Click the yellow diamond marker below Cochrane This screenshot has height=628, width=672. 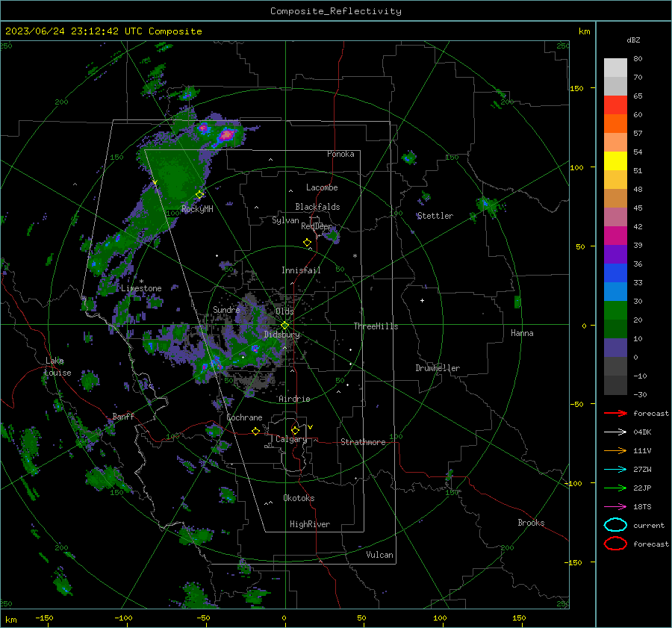click(255, 431)
